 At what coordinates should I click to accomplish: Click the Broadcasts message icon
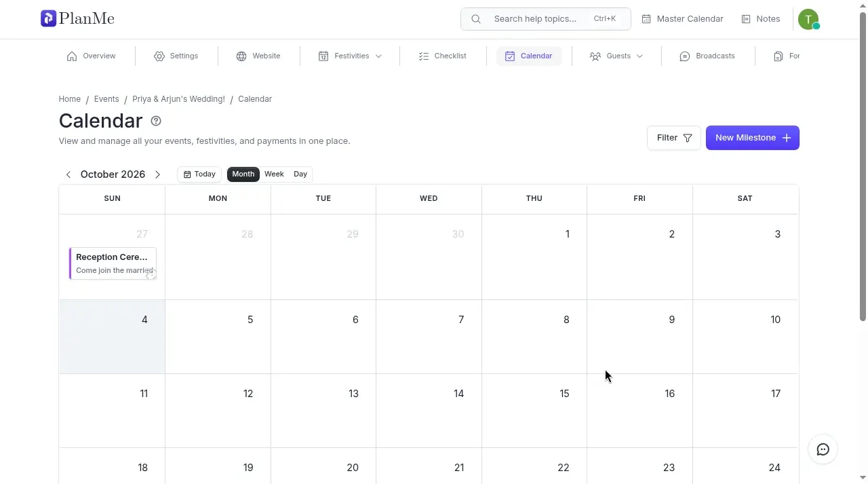point(685,56)
